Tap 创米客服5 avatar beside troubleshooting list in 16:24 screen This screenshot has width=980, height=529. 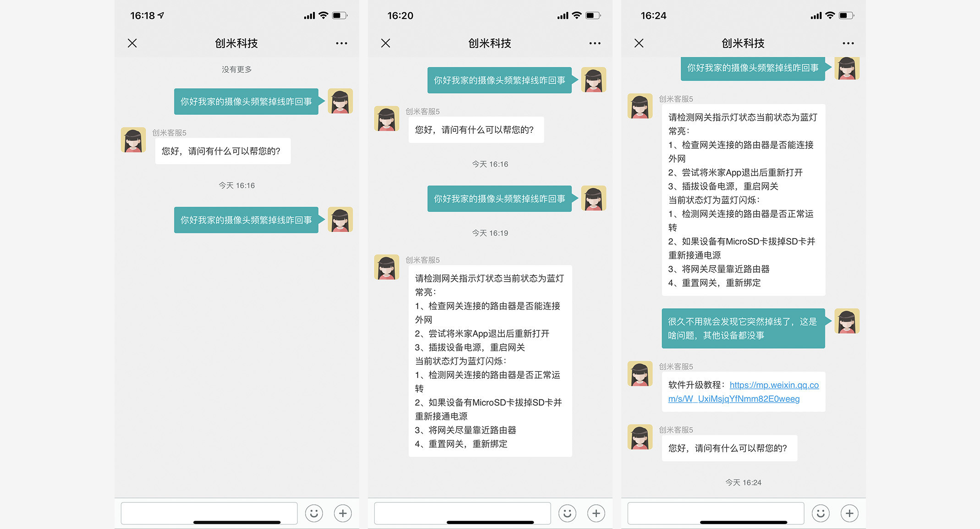[x=640, y=106]
